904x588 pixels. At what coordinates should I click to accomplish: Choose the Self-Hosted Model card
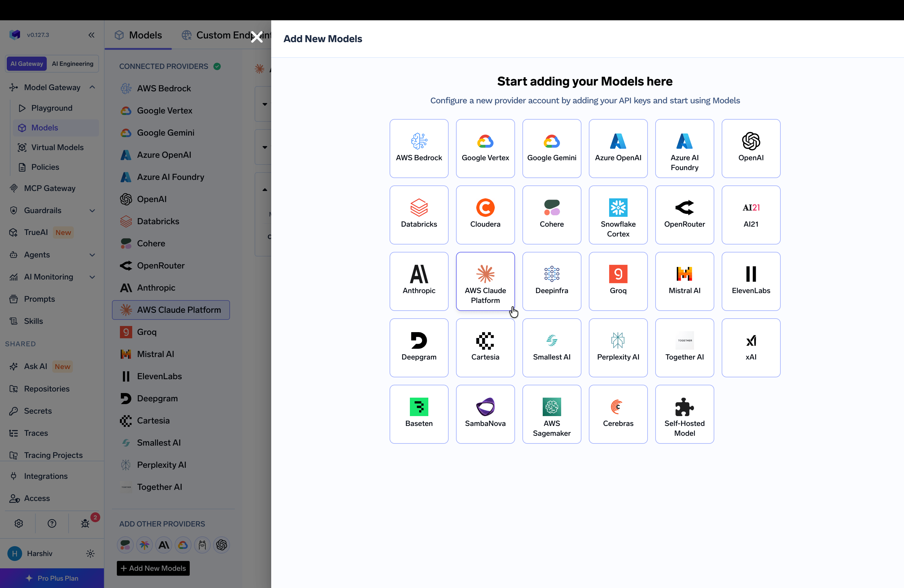(x=684, y=415)
